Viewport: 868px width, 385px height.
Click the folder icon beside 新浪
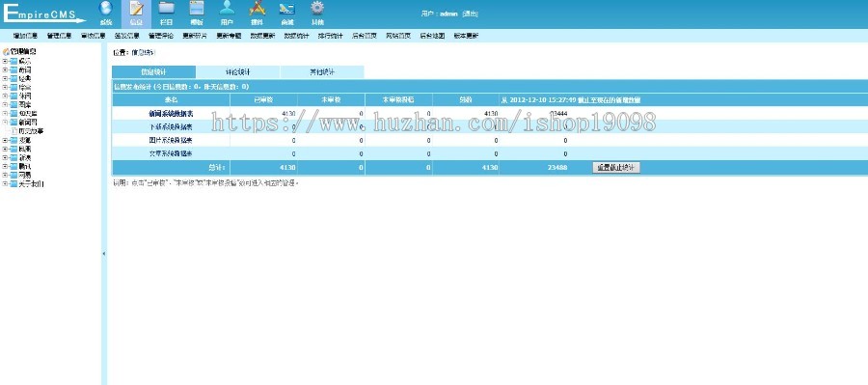coord(14,157)
